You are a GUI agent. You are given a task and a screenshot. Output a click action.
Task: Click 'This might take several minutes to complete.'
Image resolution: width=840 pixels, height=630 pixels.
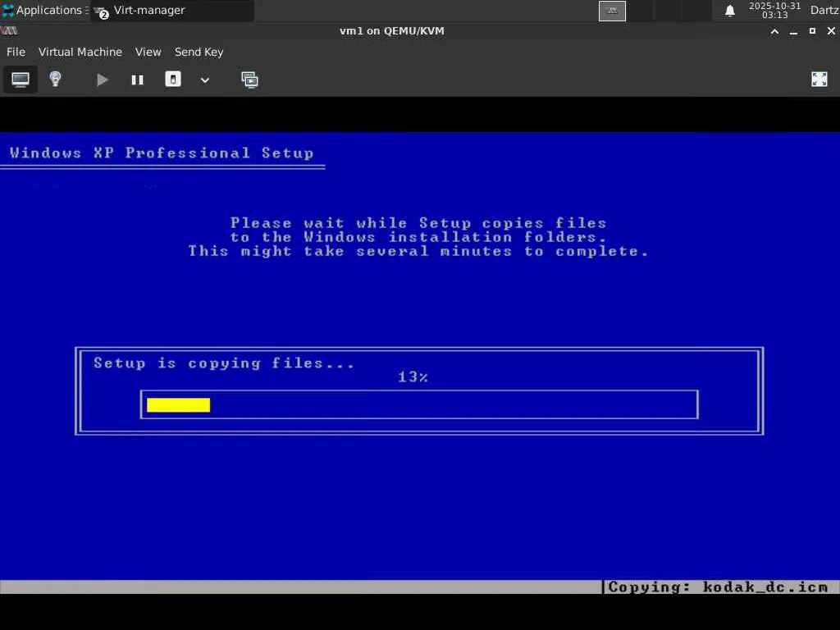click(418, 251)
